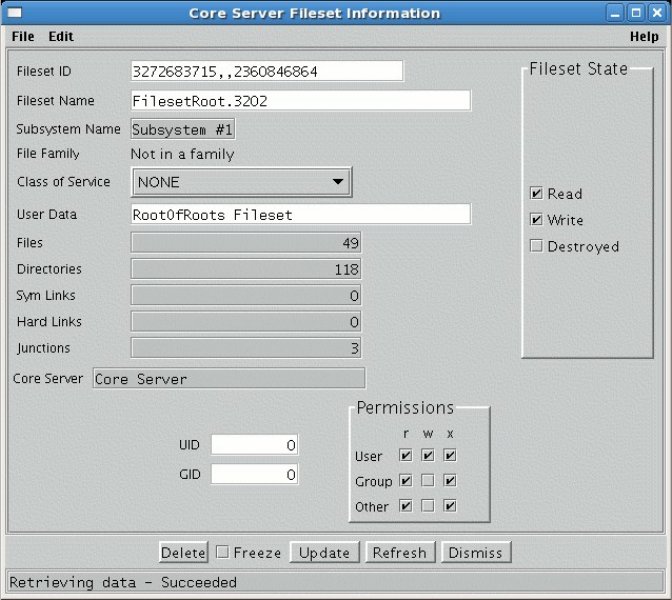Click the UID input field
The image size is (672, 600).
[255, 445]
